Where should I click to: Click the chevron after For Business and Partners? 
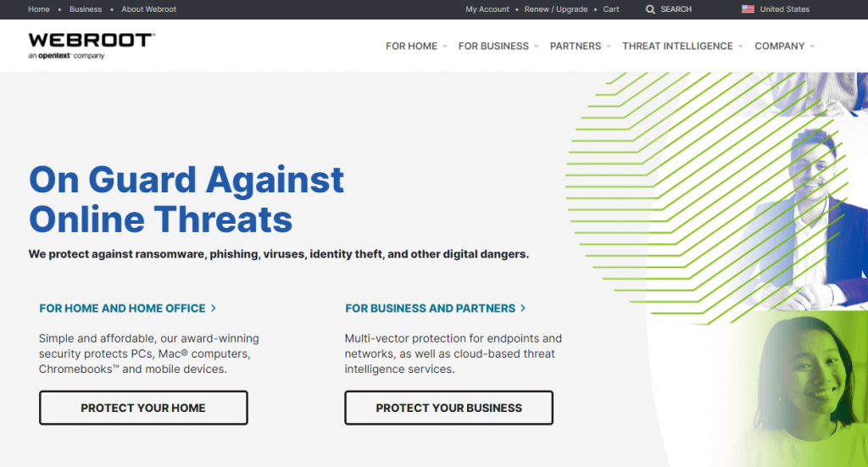[522, 309]
